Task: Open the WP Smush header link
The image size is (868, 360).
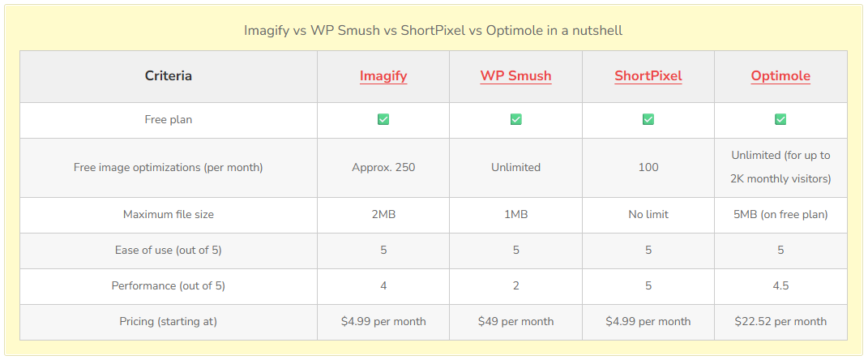Action: (515, 76)
